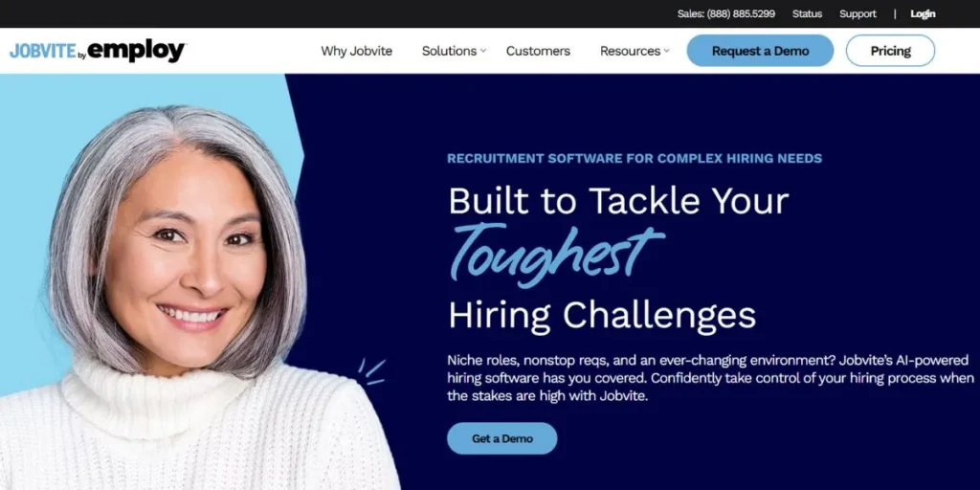Click the Hiring Challenges heading text
980x490 pixels.
click(602, 314)
